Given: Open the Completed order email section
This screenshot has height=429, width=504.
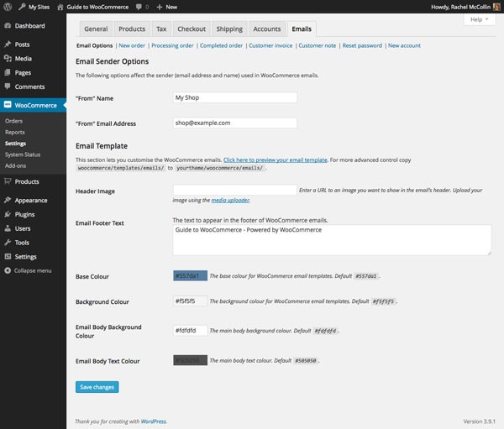Looking at the screenshot, I should (x=221, y=45).
